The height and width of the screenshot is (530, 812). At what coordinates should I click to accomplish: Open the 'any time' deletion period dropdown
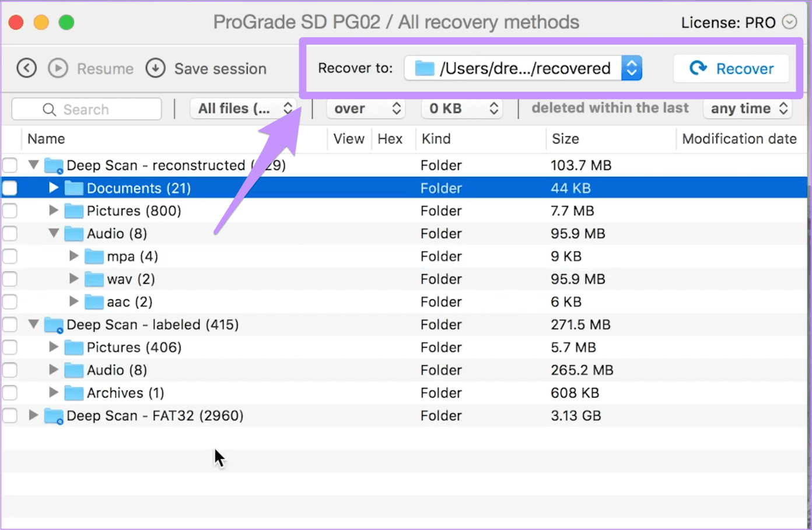748,108
